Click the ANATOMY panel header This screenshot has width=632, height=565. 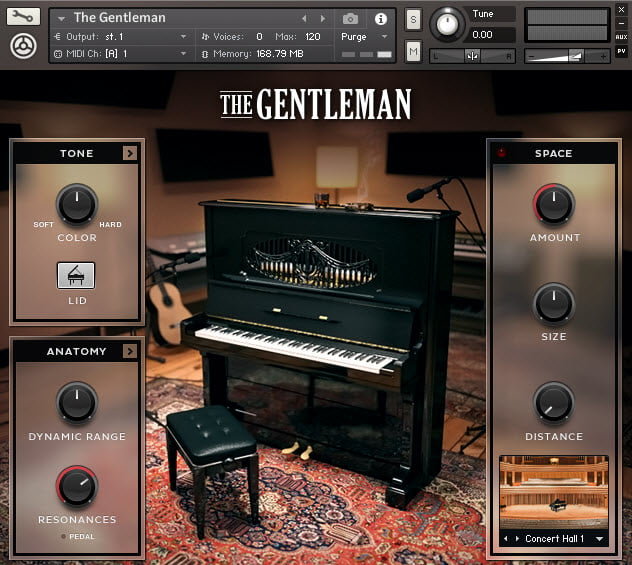click(x=77, y=351)
